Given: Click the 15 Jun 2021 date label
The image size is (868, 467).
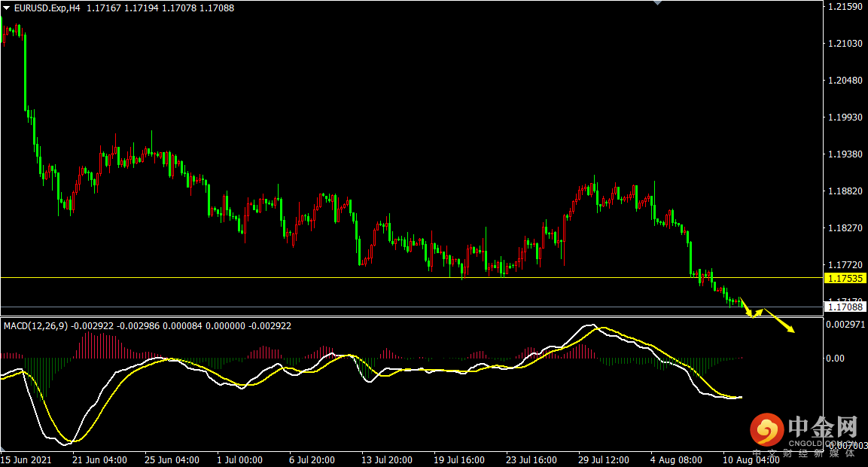Looking at the screenshot, I should coord(27,459).
